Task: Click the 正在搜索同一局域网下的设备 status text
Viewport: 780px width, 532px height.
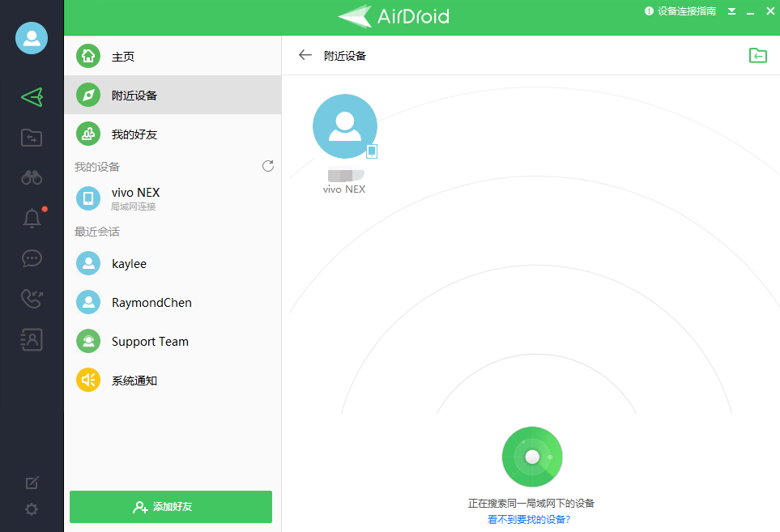Action: tap(531, 503)
